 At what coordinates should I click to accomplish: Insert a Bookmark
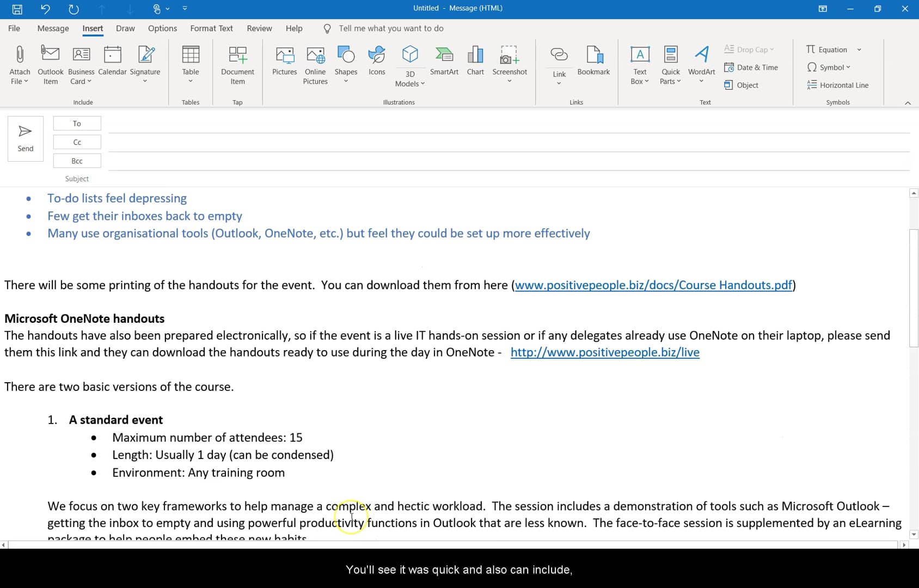(593, 61)
